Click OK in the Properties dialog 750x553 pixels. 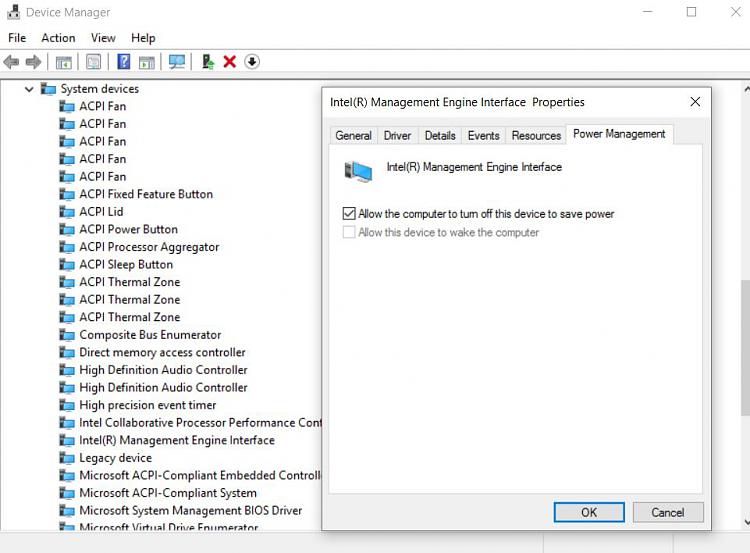pyautogui.click(x=589, y=512)
